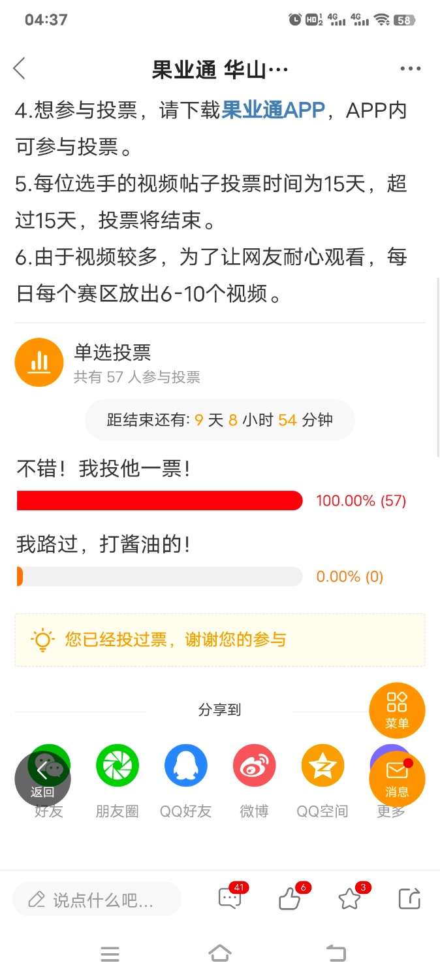Tap the share icon in bottom bar
The height and width of the screenshot is (980, 440).
point(409,899)
